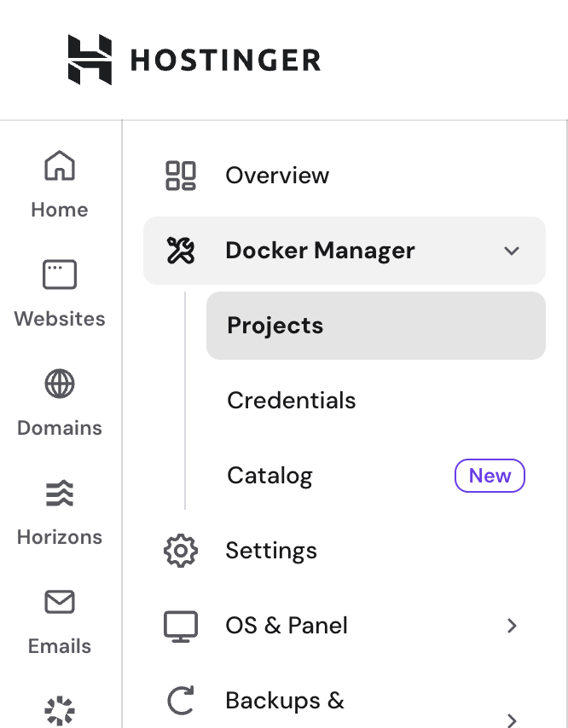568x728 pixels.
Task: Open the Credentials page
Action: coord(291,400)
